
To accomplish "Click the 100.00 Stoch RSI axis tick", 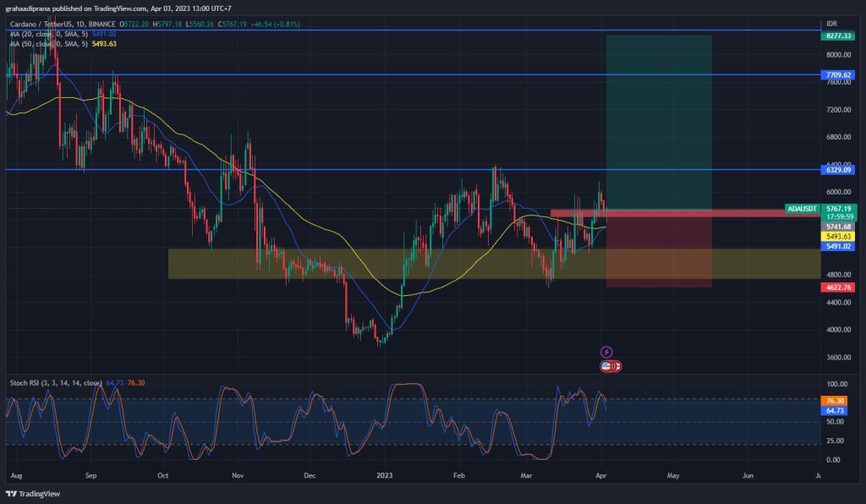I will (836, 384).
